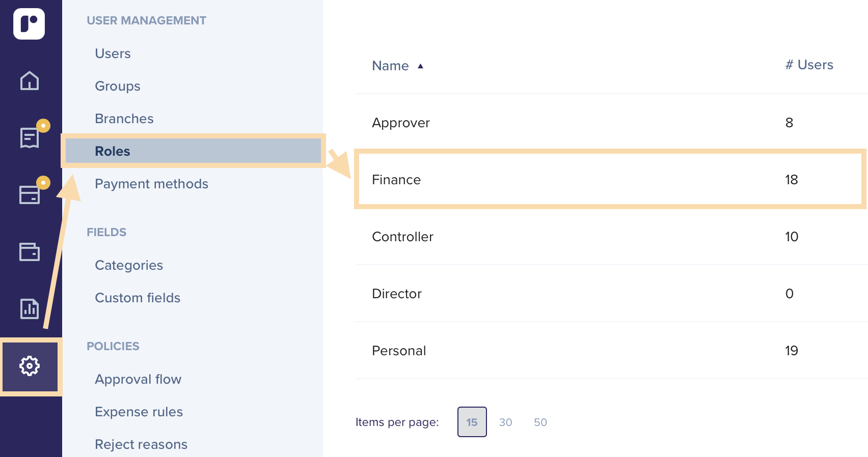
Task: Open the Approval flow policy link
Action: [x=138, y=379]
